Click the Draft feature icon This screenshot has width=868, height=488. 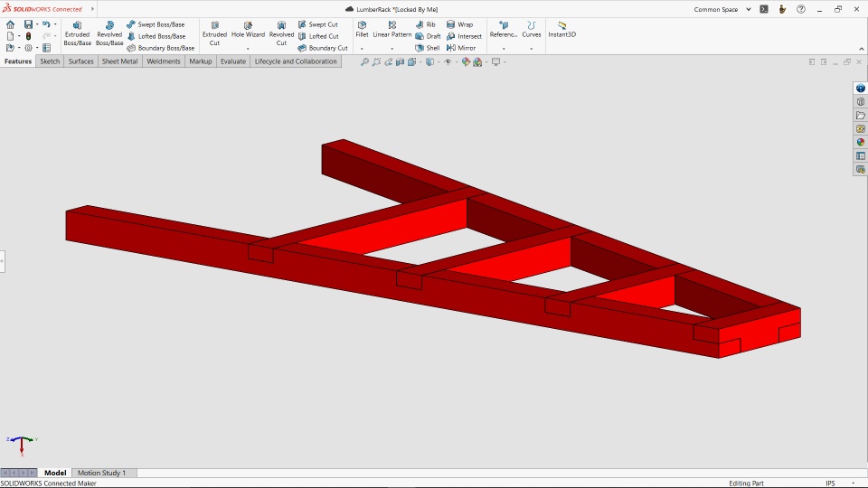coord(428,36)
